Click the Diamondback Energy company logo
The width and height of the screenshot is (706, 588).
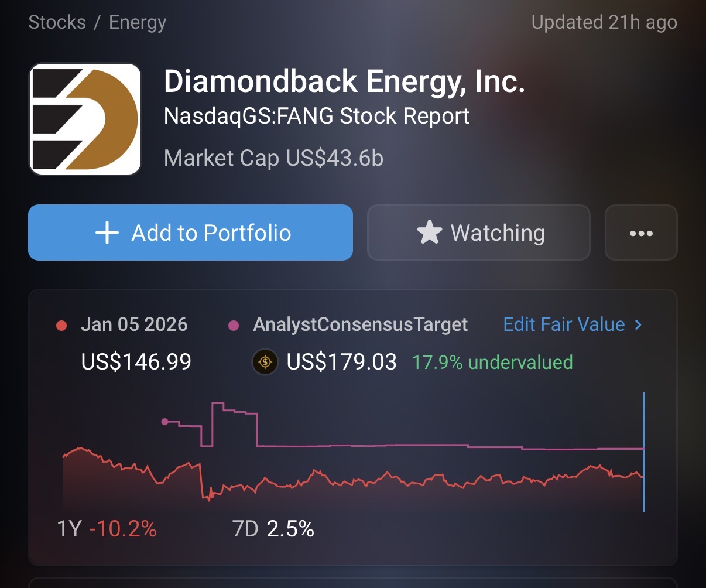85,119
